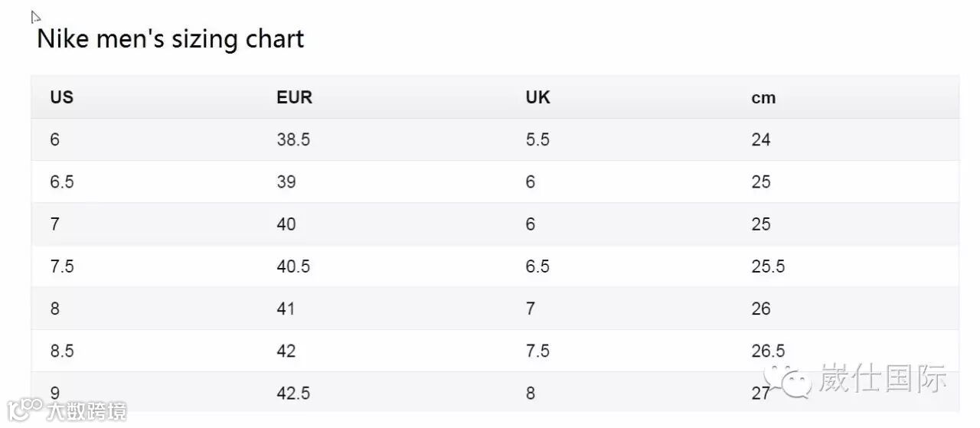Click the US 6.5 cell in the first column
The width and height of the screenshot is (980, 428).
coord(62,182)
